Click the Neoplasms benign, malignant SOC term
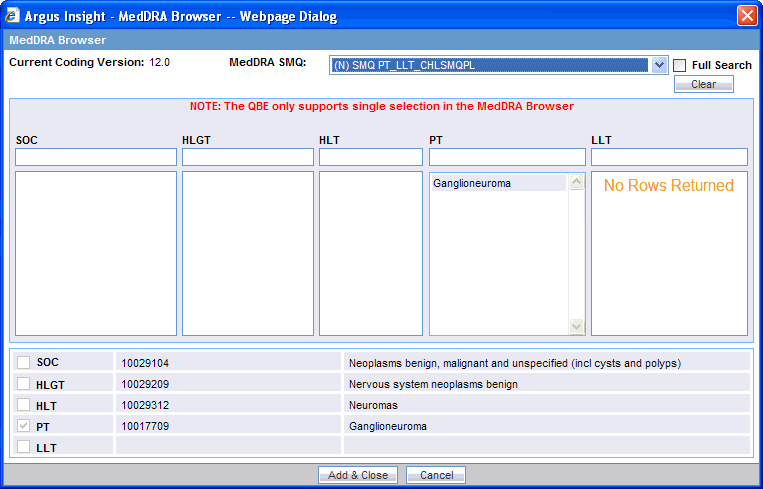 point(515,363)
